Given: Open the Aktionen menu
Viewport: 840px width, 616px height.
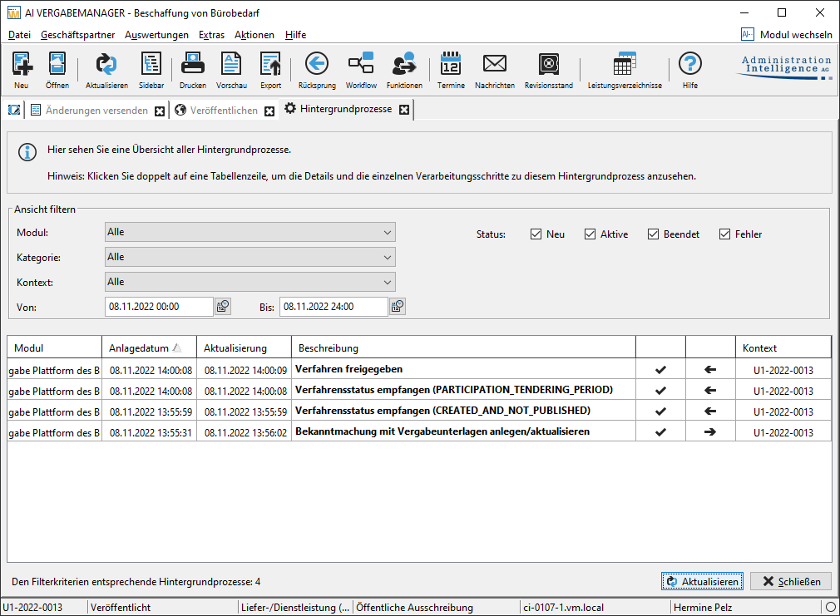Looking at the screenshot, I should (254, 35).
